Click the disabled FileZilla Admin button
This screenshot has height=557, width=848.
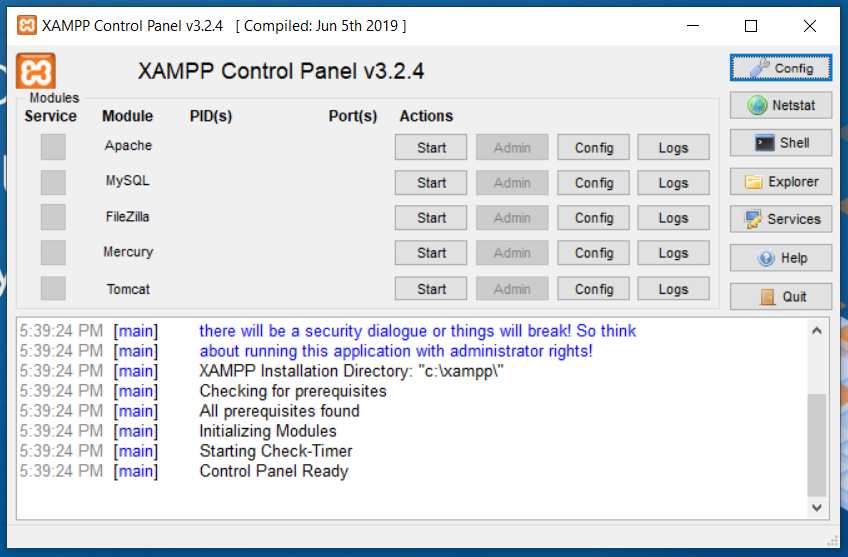click(x=512, y=217)
